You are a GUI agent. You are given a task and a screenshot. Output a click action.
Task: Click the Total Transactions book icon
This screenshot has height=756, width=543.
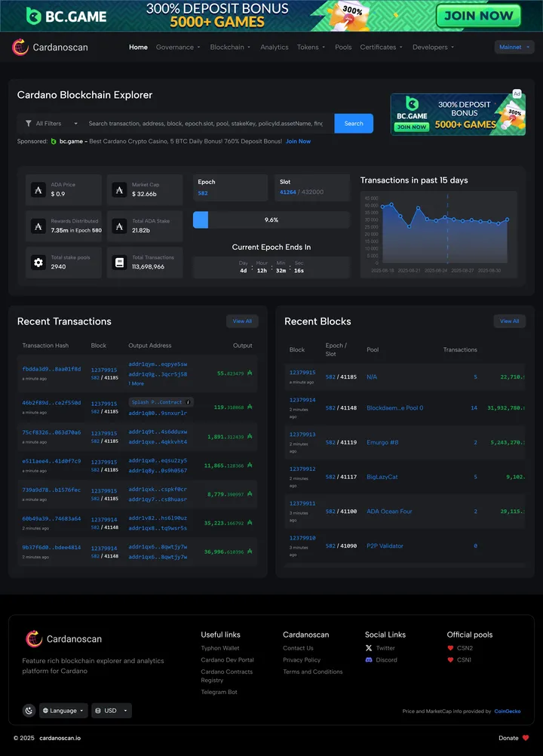tap(118, 263)
